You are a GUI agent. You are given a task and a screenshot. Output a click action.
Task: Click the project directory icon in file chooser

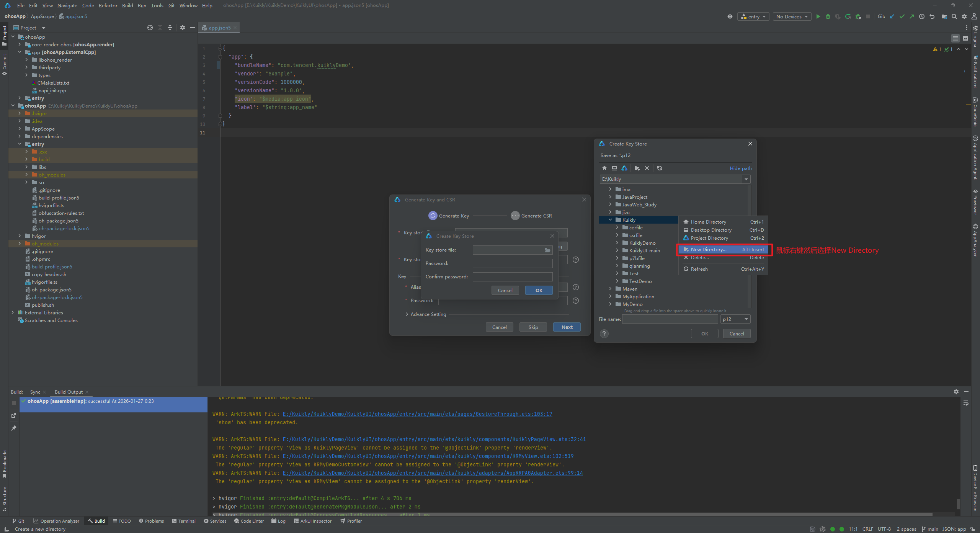point(624,168)
